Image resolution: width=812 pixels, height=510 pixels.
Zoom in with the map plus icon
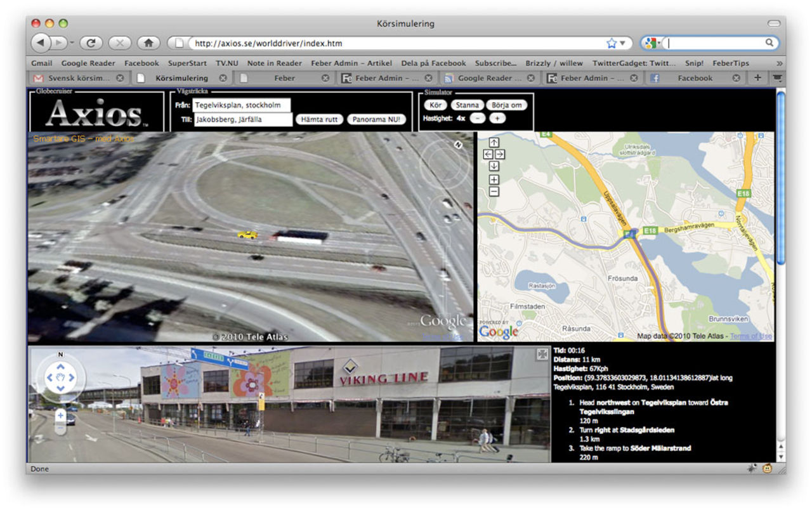click(x=494, y=179)
